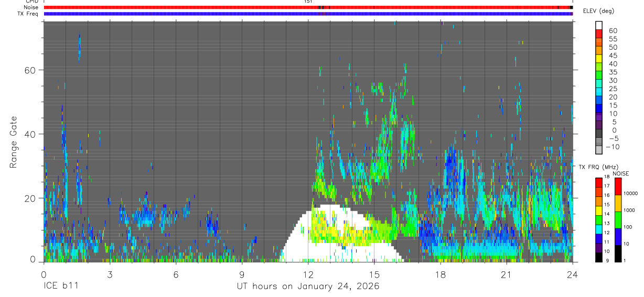Click the '24' tick on UT hours axis

pyautogui.click(x=572, y=274)
